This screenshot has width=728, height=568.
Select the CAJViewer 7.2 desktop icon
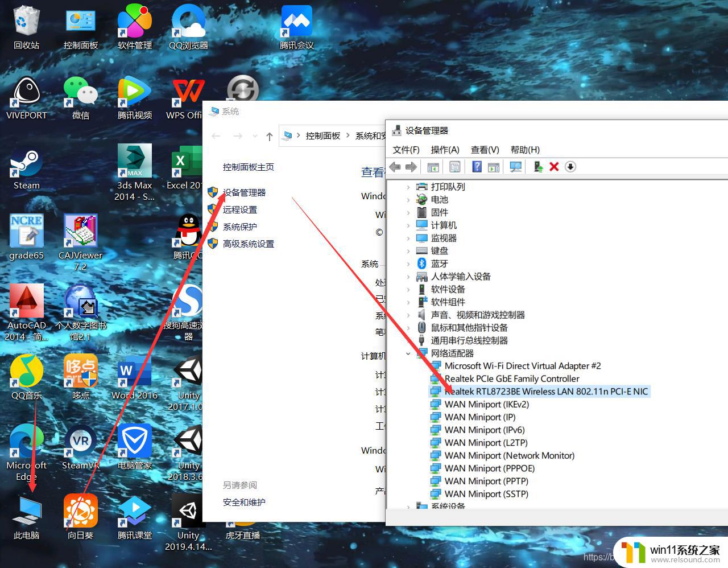[81, 243]
